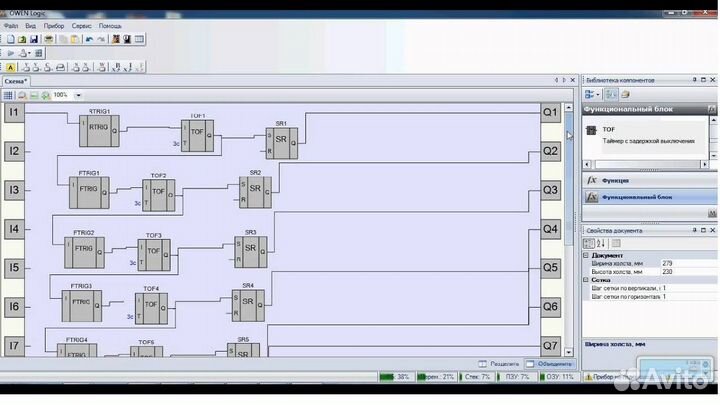Edit the canvas height value 230
Viewport: 720px width, 405px height.
point(689,272)
